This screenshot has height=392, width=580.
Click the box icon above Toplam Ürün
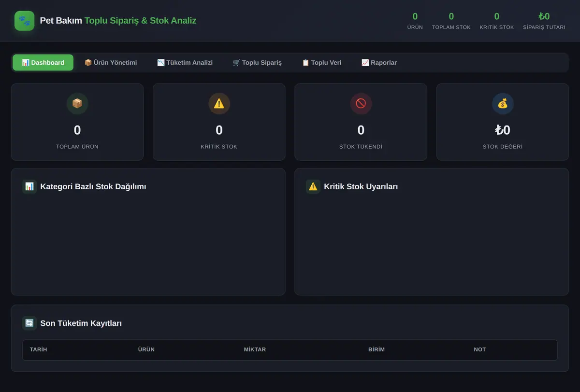coord(77,103)
